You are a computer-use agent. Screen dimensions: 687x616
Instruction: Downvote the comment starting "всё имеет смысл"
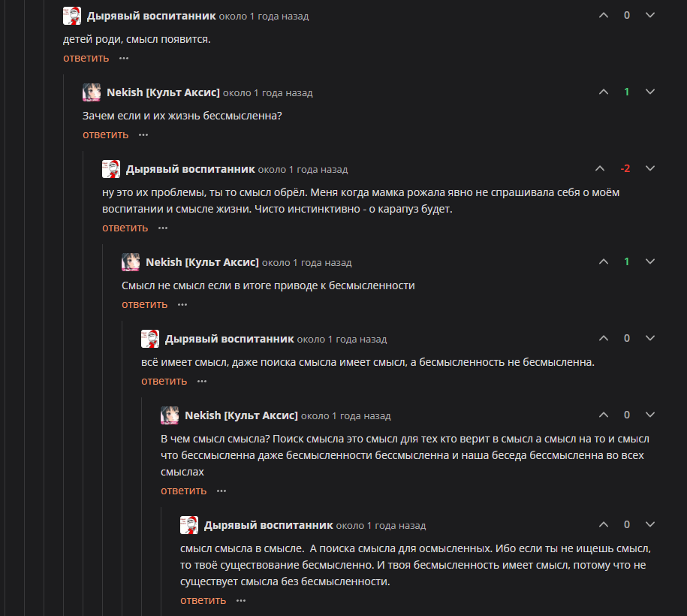click(650, 338)
